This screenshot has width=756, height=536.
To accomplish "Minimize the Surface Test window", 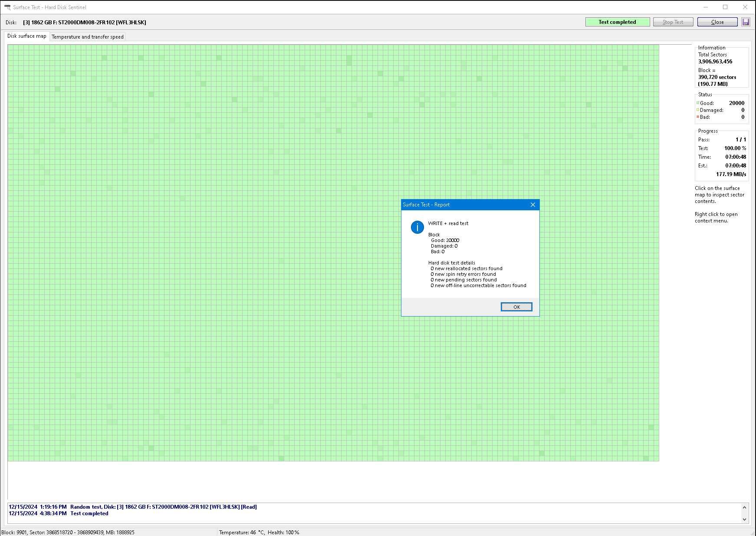I will (706, 7).
